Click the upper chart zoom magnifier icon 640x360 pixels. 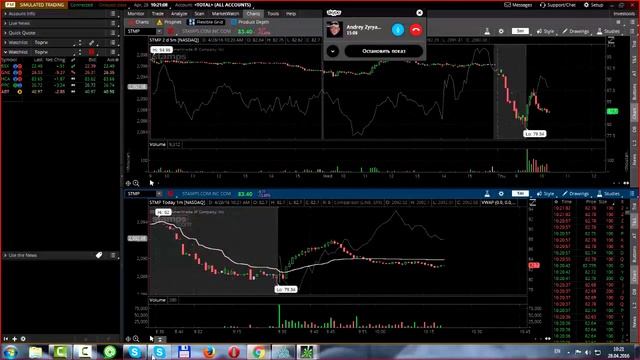[x=136, y=183]
